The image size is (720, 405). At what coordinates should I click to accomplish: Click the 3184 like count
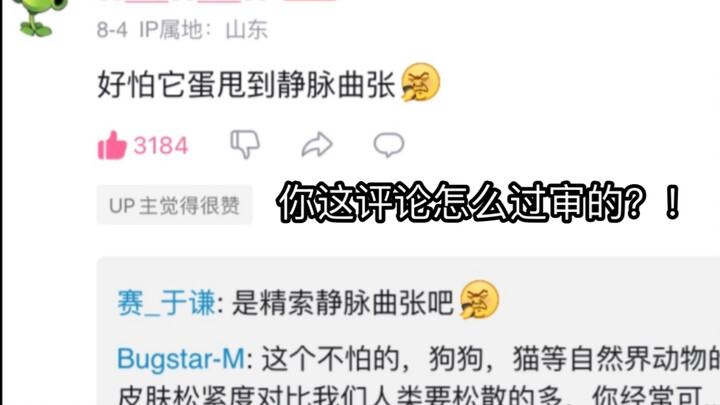click(x=161, y=146)
